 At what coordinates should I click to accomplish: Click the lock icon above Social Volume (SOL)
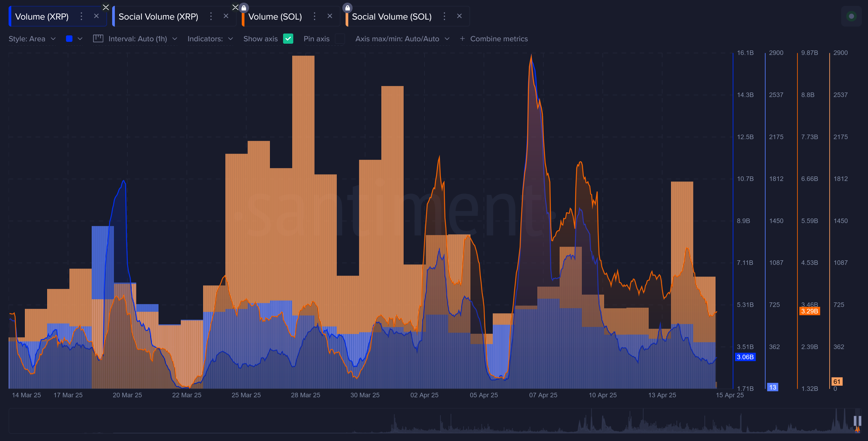(347, 8)
